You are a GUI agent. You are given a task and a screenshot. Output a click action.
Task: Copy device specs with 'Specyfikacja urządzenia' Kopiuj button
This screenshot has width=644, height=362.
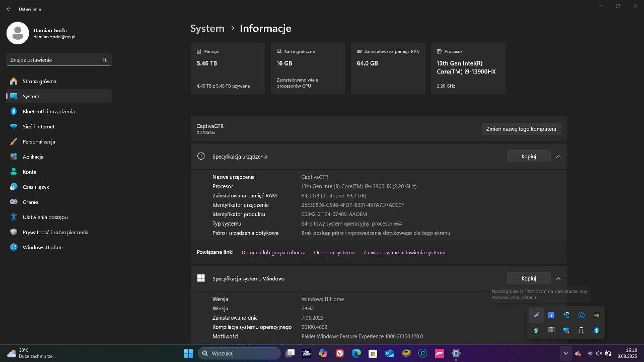pos(529,156)
